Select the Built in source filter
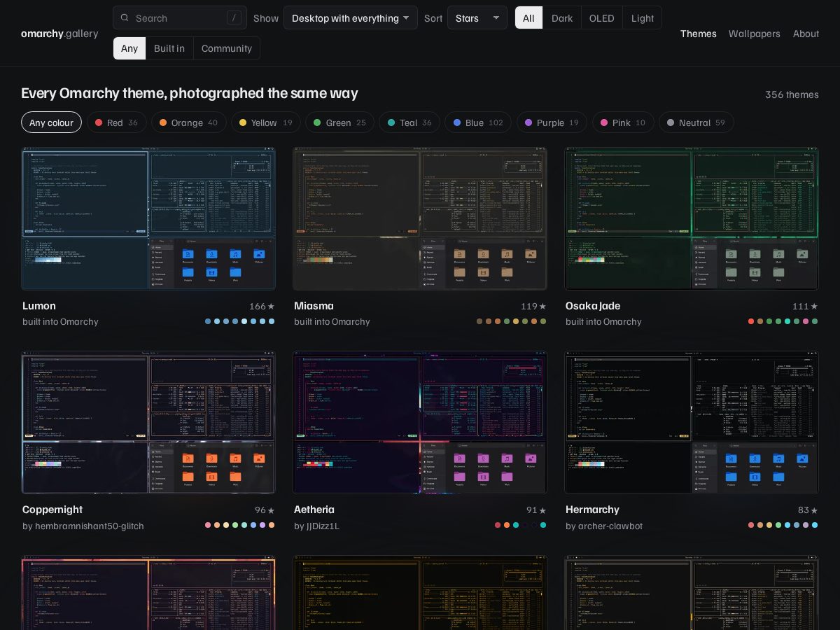Viewport: 840px width, 630px height. tap(169, 48)
